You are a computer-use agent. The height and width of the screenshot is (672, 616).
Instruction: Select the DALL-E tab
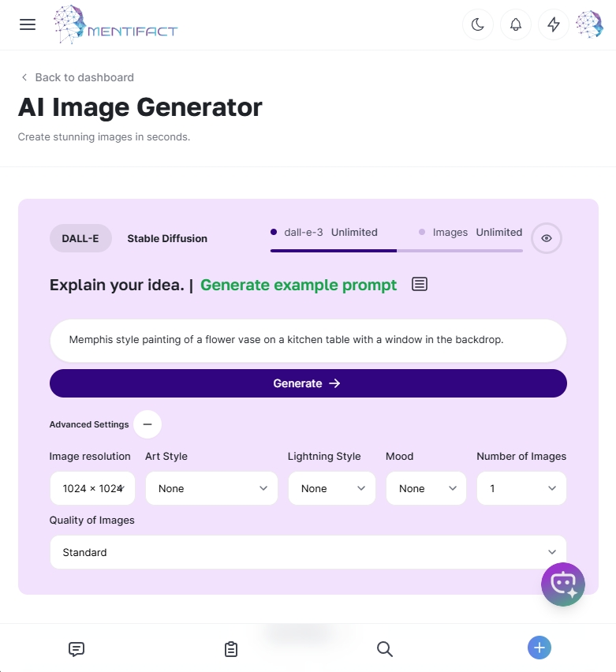click(80, 238)
